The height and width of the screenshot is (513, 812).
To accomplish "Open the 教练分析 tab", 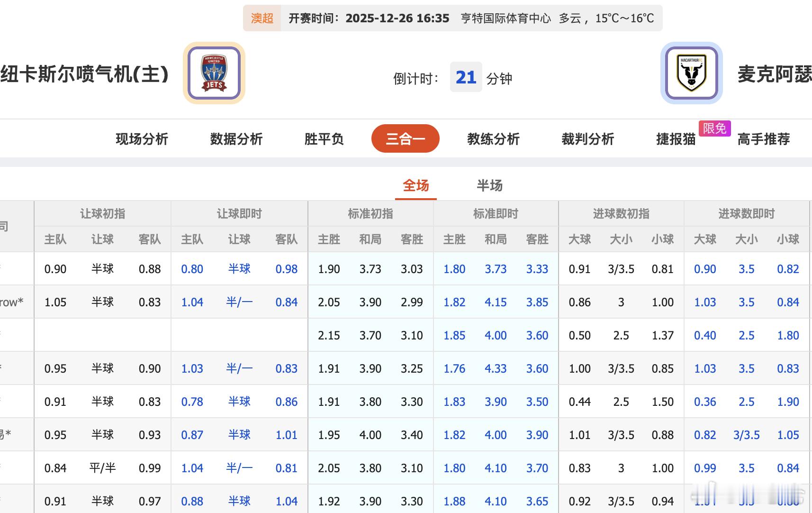I will (493, 138).
